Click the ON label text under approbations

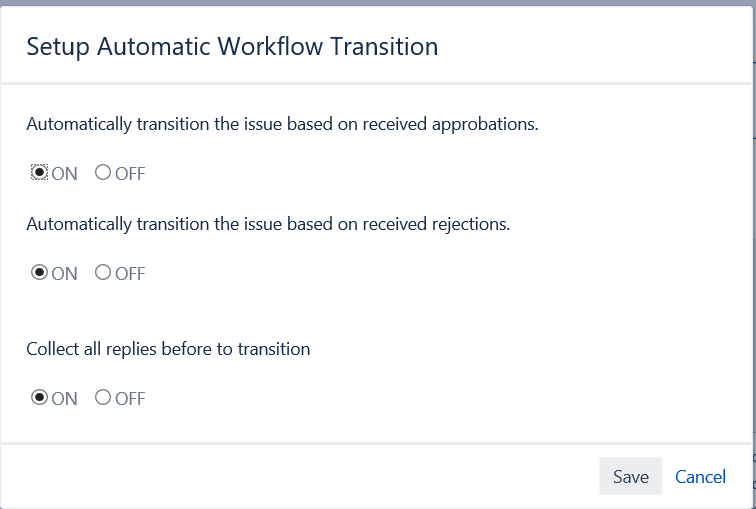pyautogui.click(x=64, y=174)
